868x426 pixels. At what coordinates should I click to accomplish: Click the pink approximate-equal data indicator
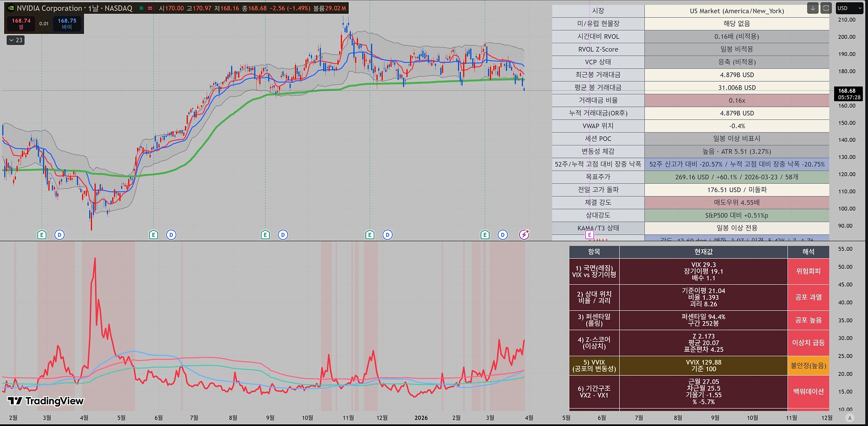coord(150,8)
